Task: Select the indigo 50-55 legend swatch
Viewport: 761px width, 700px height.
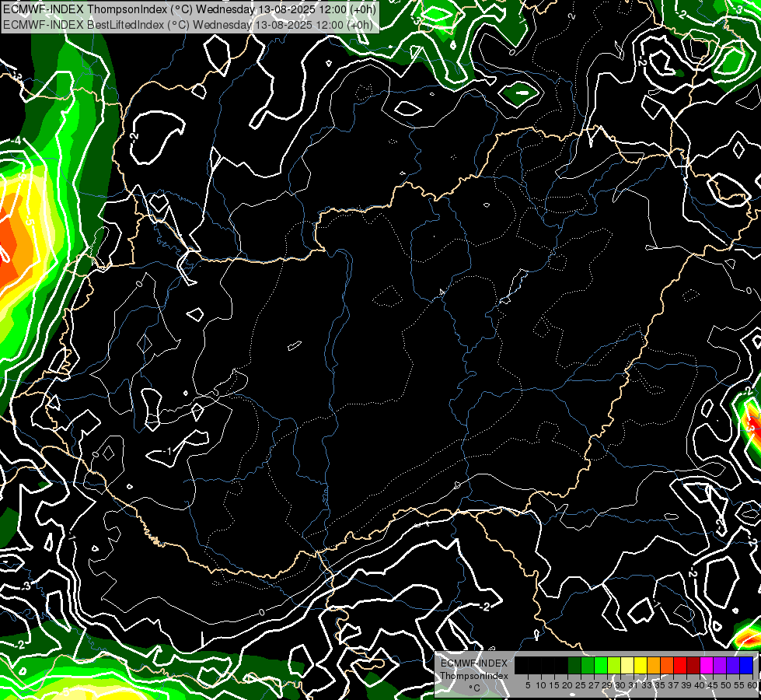Action: pyautogui.click(x=733, y=666)
